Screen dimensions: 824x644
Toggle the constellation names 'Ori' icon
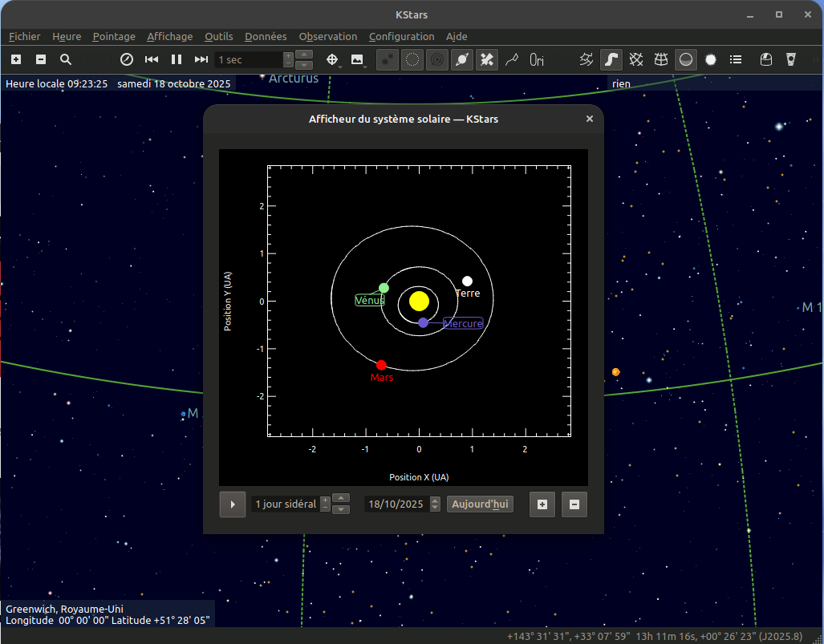(537, 59)
